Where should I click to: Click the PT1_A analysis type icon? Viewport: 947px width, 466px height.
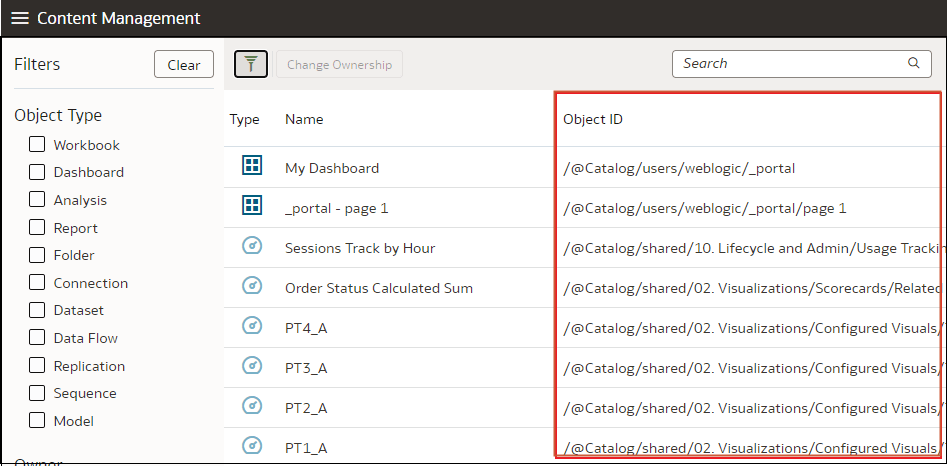(x=252, y=445)
